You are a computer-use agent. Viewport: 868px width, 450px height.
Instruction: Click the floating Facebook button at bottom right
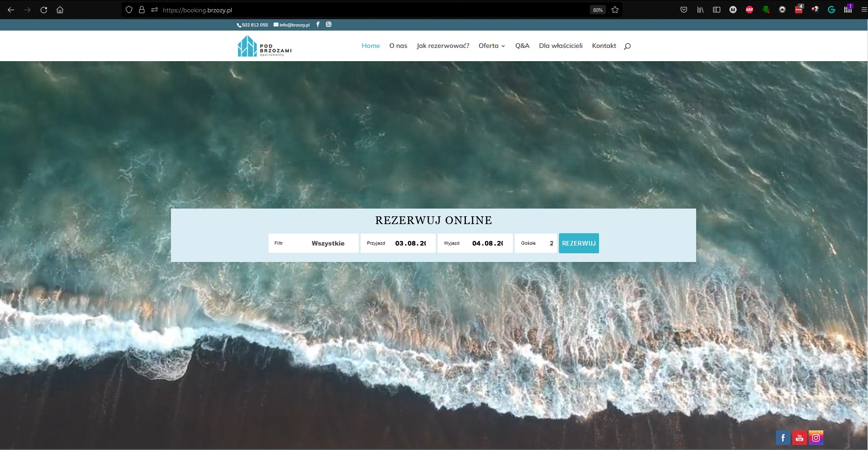[x=783, y=438]
